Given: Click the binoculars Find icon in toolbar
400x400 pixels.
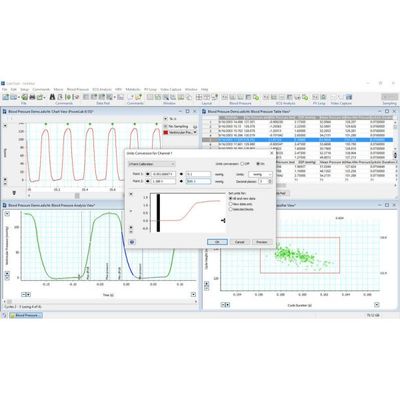Looking at the screenshot, I should 52,97.
